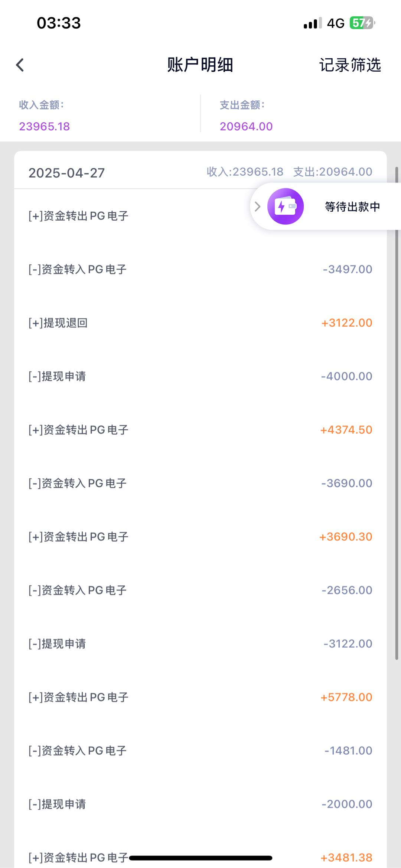Tap the -3122.00 提现申请 record
Screen dimensions: 401x868
point(200,644)
